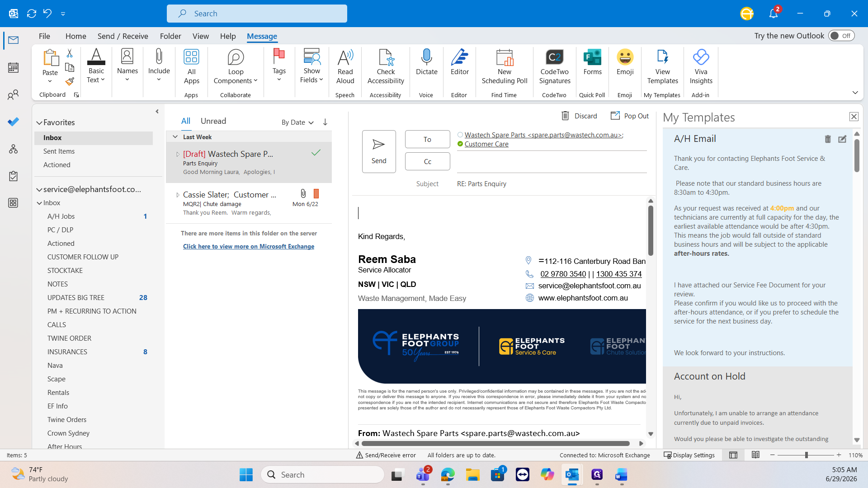The width and height of the screenshot is (868, 488).
Task: Click view more on Microsoft Exchange link
Action: [x=249, y=246]
